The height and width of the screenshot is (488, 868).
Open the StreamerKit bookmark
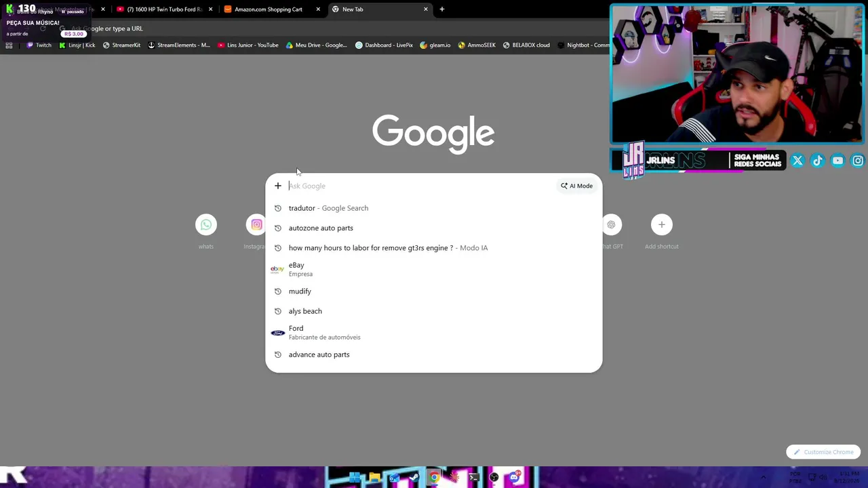(121, 45)
